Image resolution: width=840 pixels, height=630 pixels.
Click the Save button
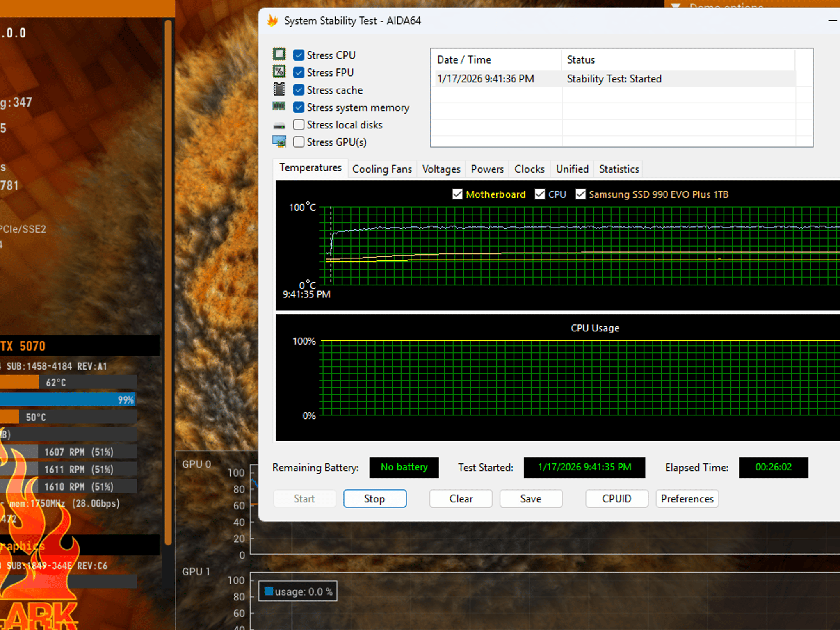click(531, 499)
